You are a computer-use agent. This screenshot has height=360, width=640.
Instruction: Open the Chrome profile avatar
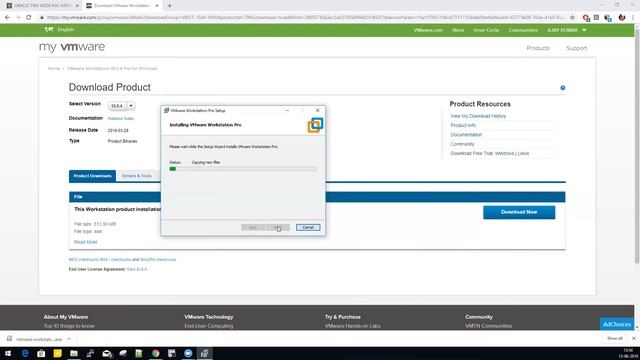tap(622, 18)
